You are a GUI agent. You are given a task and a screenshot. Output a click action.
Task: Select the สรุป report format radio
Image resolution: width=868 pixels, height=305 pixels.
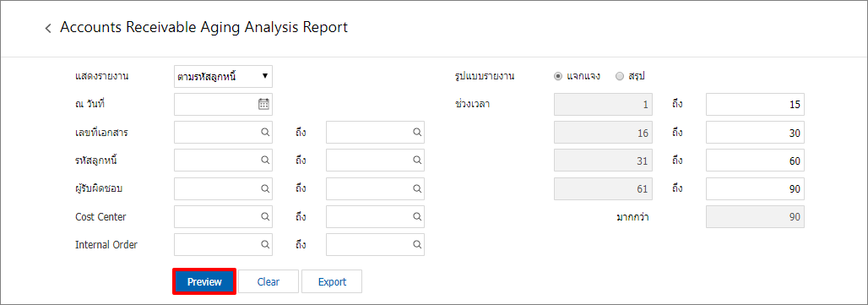coord(620,76)
